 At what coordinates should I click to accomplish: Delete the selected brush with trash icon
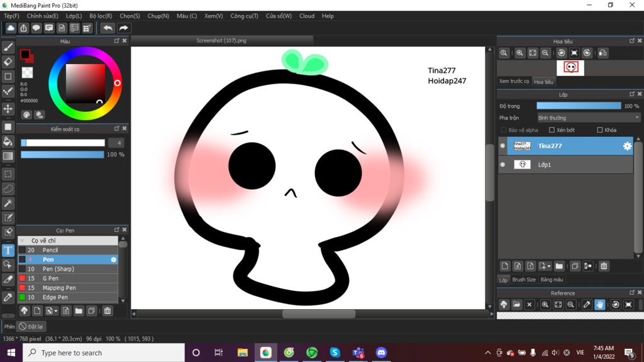point(107,310)
